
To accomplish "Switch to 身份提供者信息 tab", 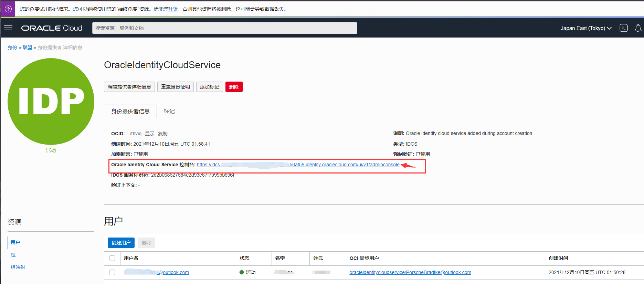I will (x=130, y=111).
